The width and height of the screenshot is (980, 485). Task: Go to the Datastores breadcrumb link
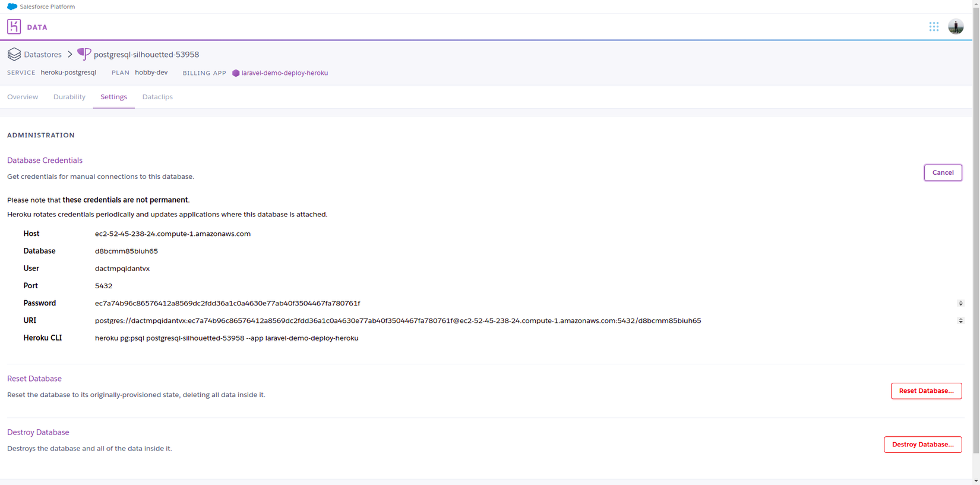pos(43,55)
